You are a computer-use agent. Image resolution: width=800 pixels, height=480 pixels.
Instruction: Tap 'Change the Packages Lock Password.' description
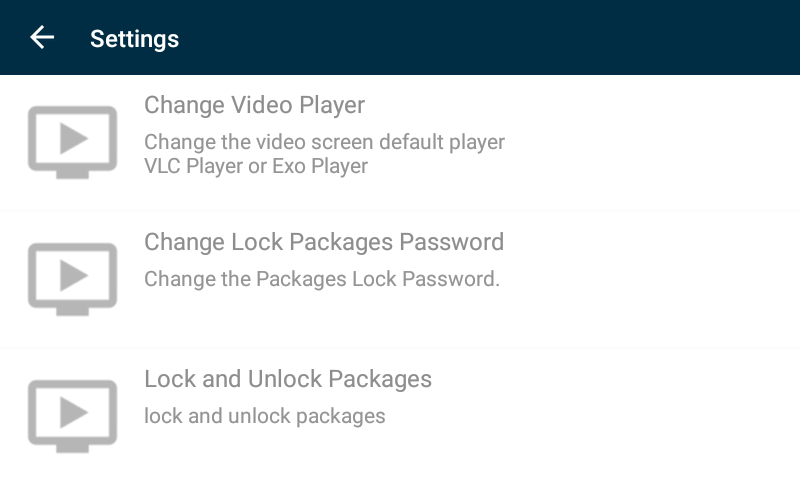click(x=321, y=279)
